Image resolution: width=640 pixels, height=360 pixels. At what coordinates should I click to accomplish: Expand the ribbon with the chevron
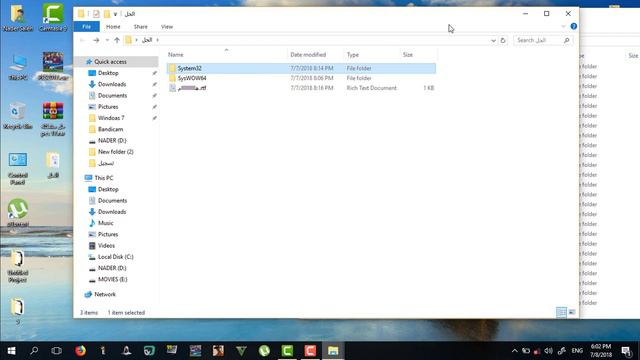click(x=563, y=27)
